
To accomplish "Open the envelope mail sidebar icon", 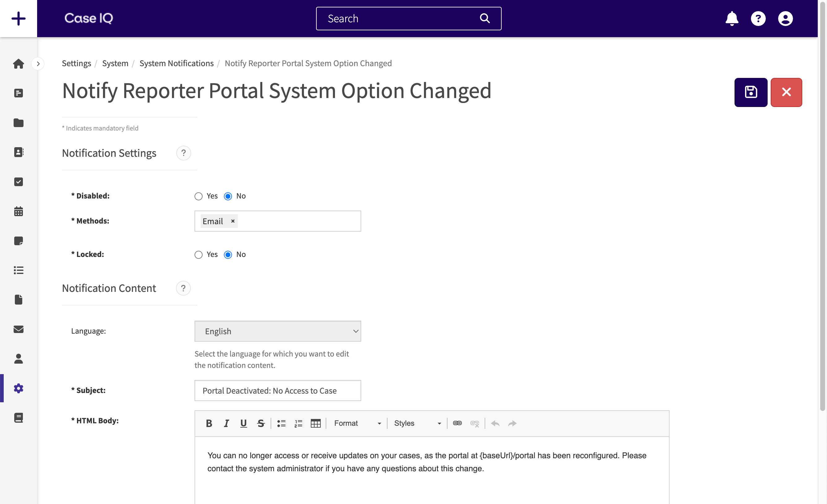I will (19, 330).
